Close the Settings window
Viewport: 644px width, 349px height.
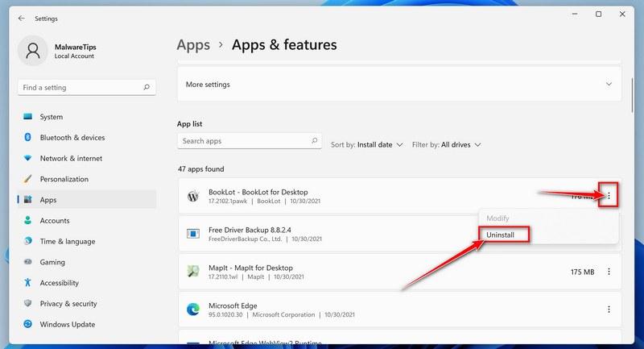tap(622, 14)
